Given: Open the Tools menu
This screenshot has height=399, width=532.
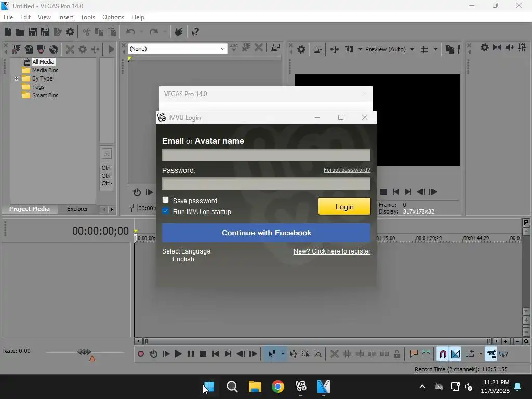Looking at the screenshot, I should pyautogui.click(x=87, y=17).
